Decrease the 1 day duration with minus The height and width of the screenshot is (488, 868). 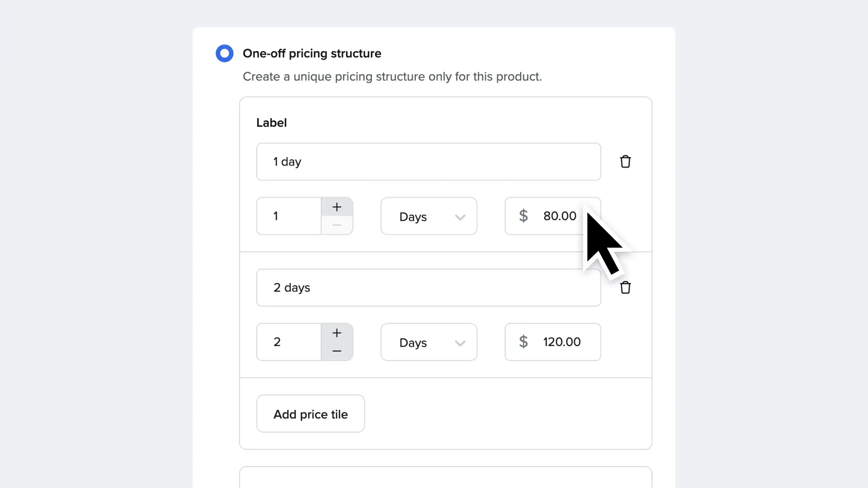tap(337, 225)
